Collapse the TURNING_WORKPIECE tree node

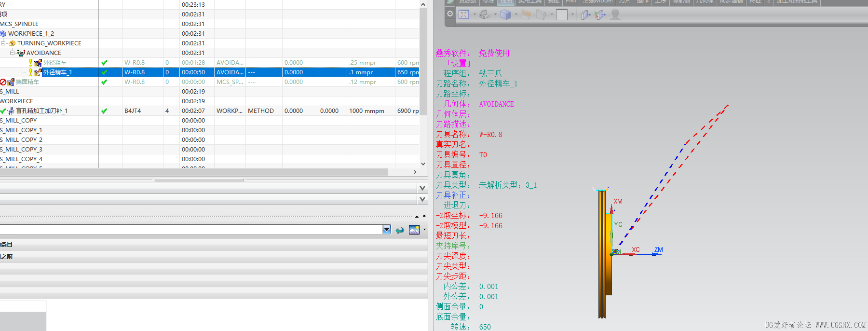pos(3,43)
